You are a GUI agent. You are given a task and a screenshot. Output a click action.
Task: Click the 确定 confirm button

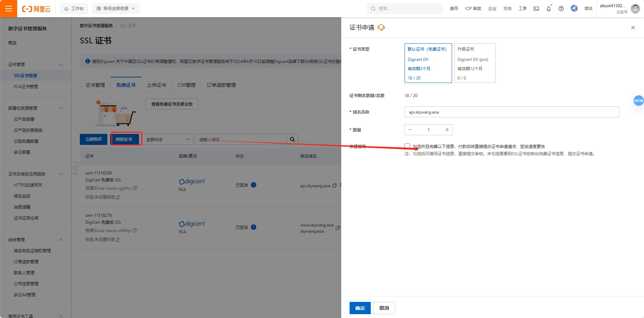pyautogui.click(x=360, y=308)
